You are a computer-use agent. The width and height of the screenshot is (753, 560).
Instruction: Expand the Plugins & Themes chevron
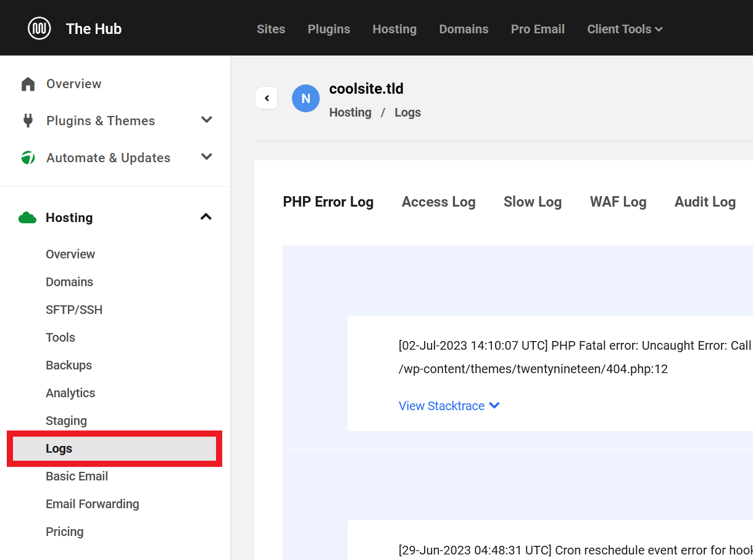tap(207, 120)
